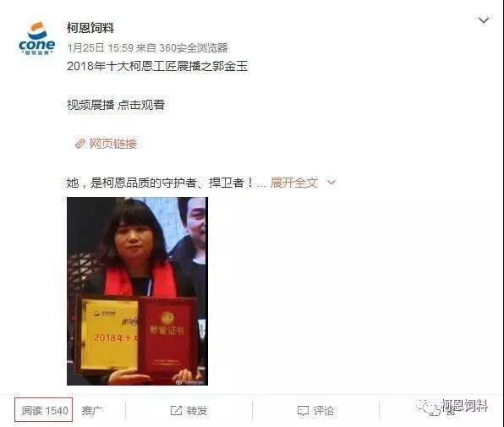The width and height of the screenshot is (504, 427).
Task: Click the 阅读 1540 read count
Action: pyautogui.click(x=44, y=410)
